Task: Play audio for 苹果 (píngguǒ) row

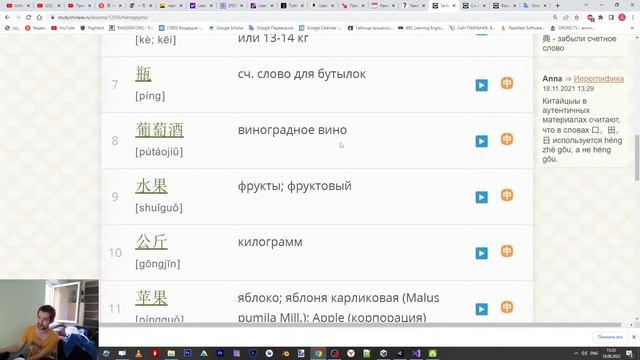Action: pyautogui.click(x=482, y=309)
